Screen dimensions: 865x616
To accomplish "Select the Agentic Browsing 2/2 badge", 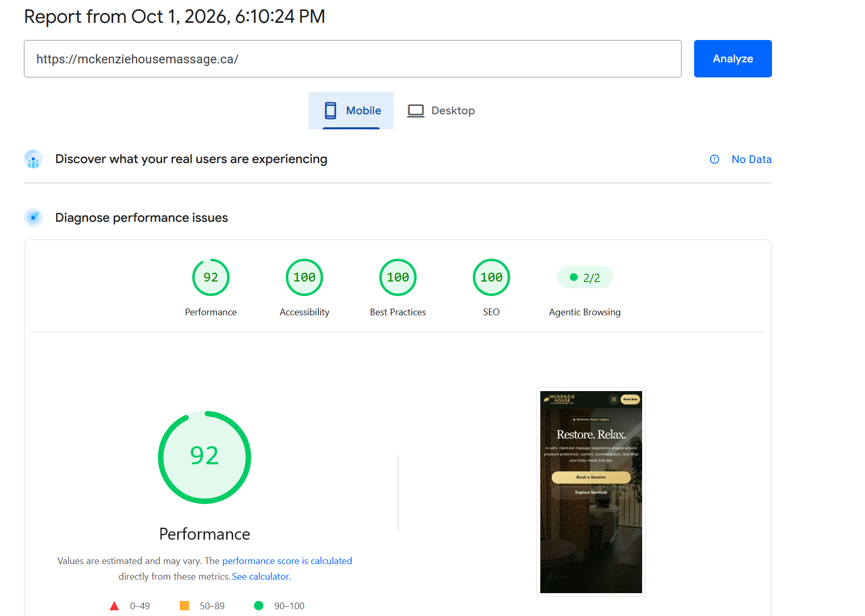I will (585, 277).
